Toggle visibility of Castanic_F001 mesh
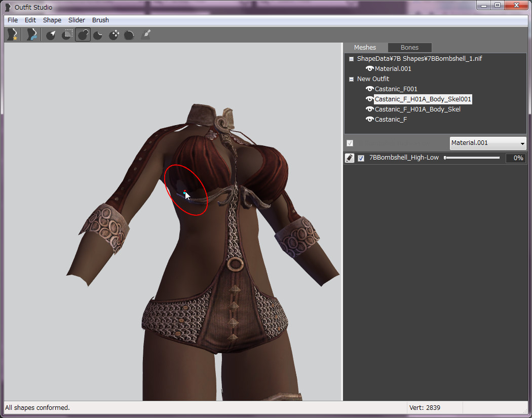The width and height of the screenshot is (532, 418). 369,89
